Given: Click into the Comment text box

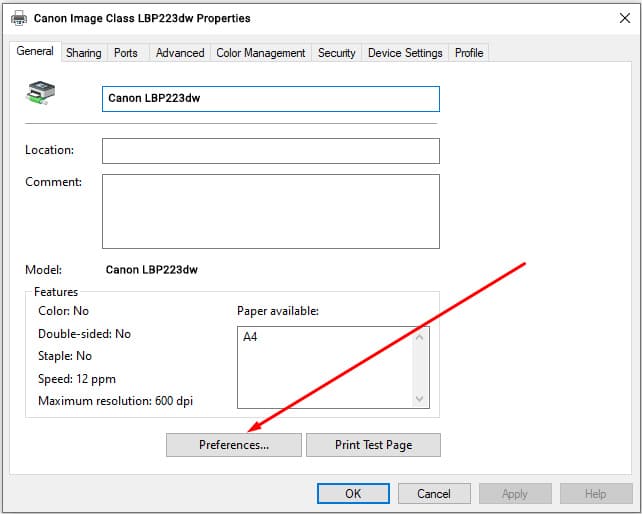Looking at the screenshot, I should pos(271,211).
